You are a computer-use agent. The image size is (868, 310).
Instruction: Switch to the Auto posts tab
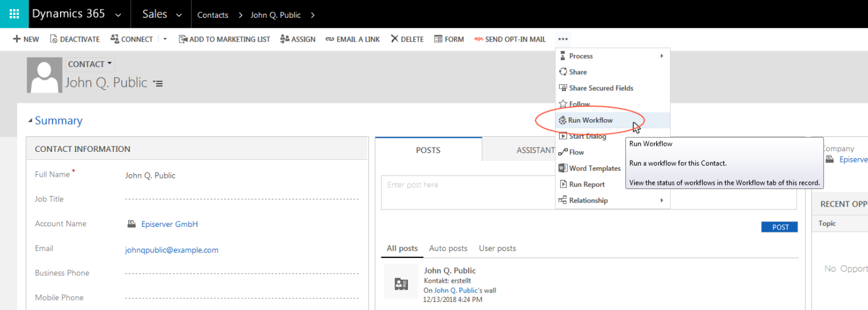(448, 248)
